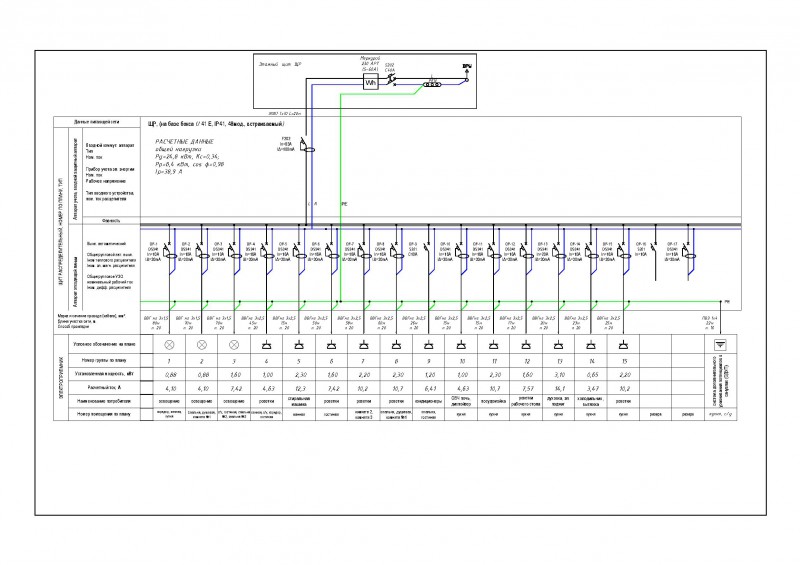Click the socket symbol for group 6

[331, 346]
